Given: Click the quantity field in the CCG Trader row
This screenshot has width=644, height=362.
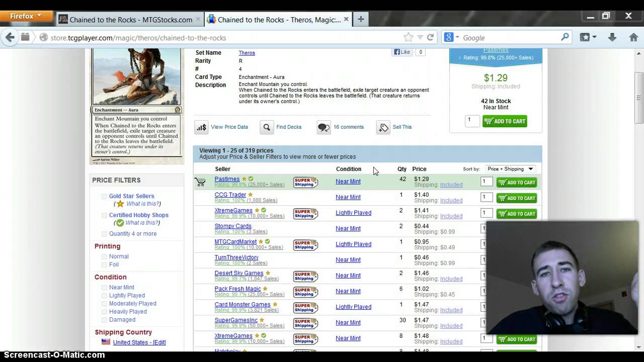Looking at the screenshot, I should (487, 198).
